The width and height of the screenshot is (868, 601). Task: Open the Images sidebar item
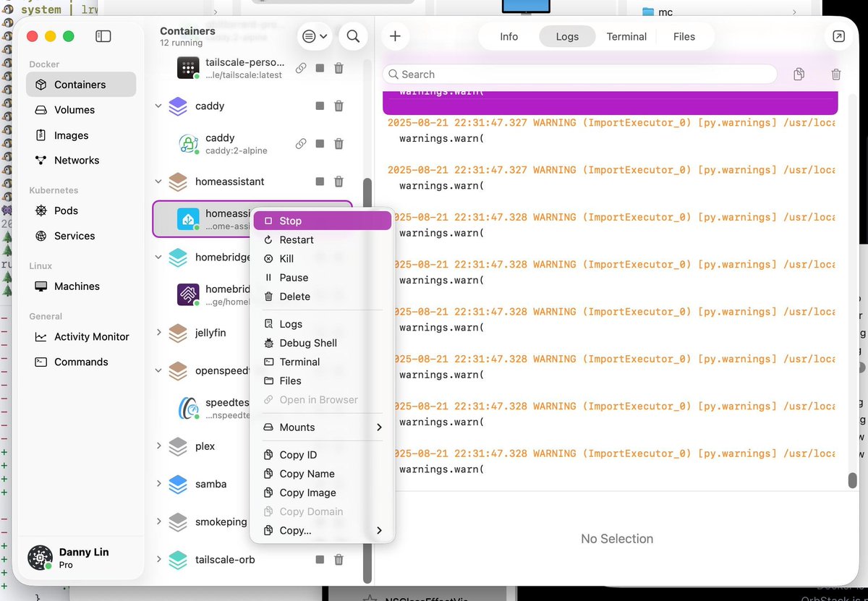coord(81,135)
